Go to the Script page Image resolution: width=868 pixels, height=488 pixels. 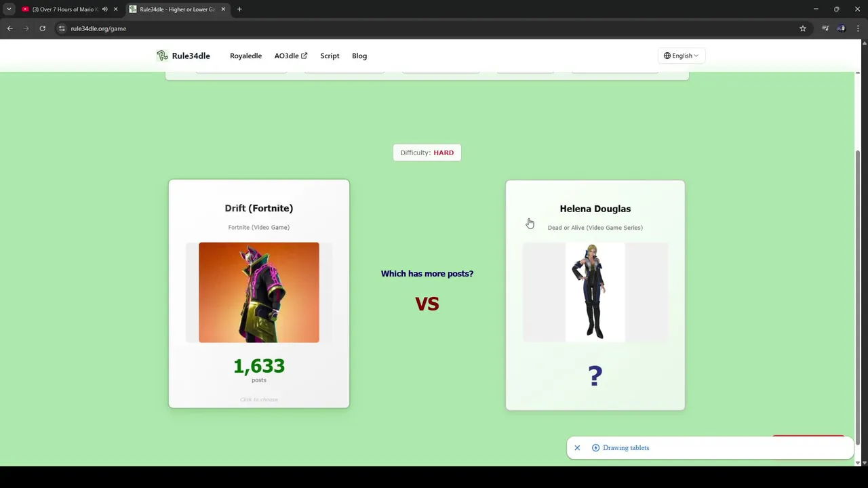tap(330, 56)
